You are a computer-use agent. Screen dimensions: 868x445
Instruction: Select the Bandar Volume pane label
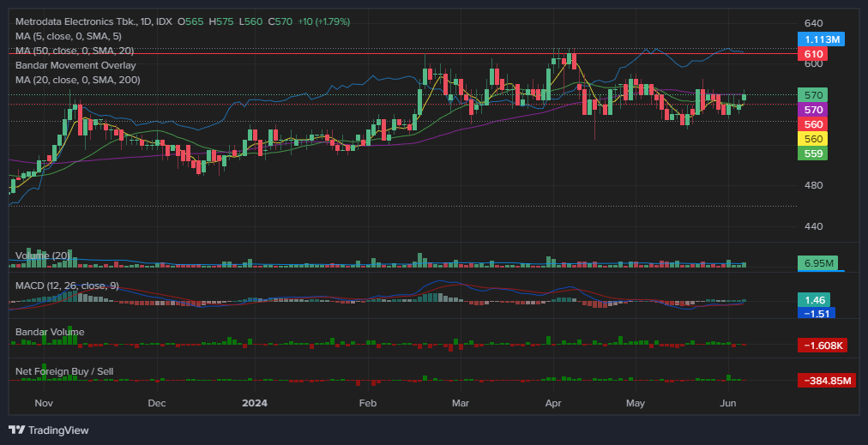[x=50, y=332]
